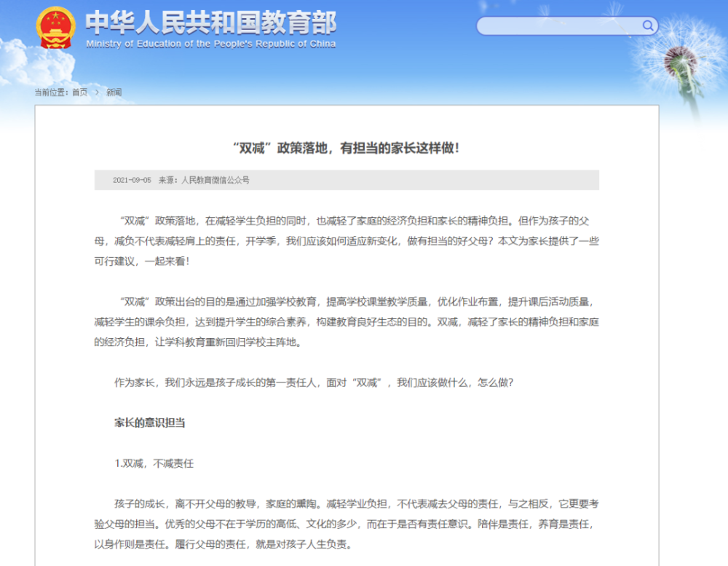Screen dimensions: 728x566
Task: Click the source 来源：人民教育微信公众号
Action: click(x=204, y=180)
